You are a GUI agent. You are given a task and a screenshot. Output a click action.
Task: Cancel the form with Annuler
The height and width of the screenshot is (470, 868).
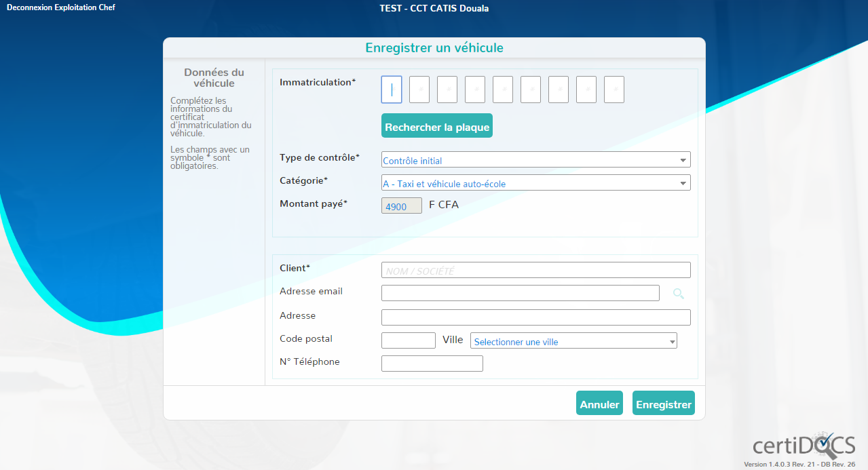coord(599,404)
